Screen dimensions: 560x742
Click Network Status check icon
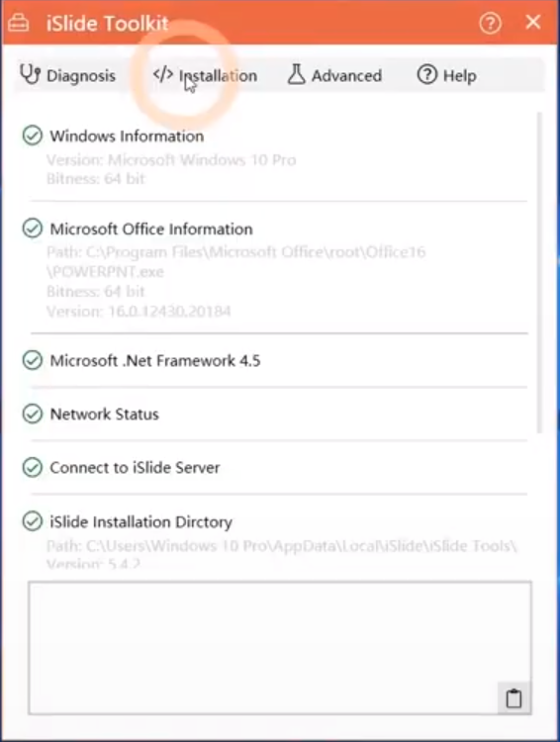coord(33,414)
